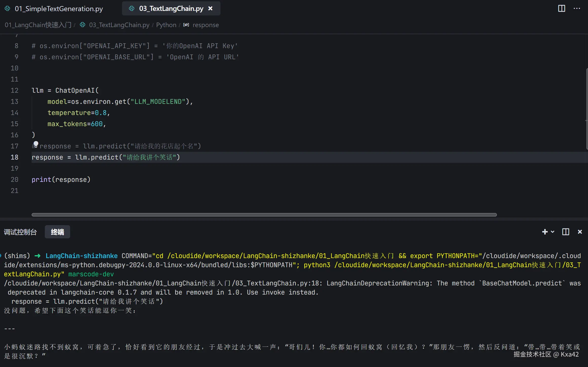Screen dimensions: 588x367
Task: Click the response symbol breadcrumb
Action: [x=206, y=25]
